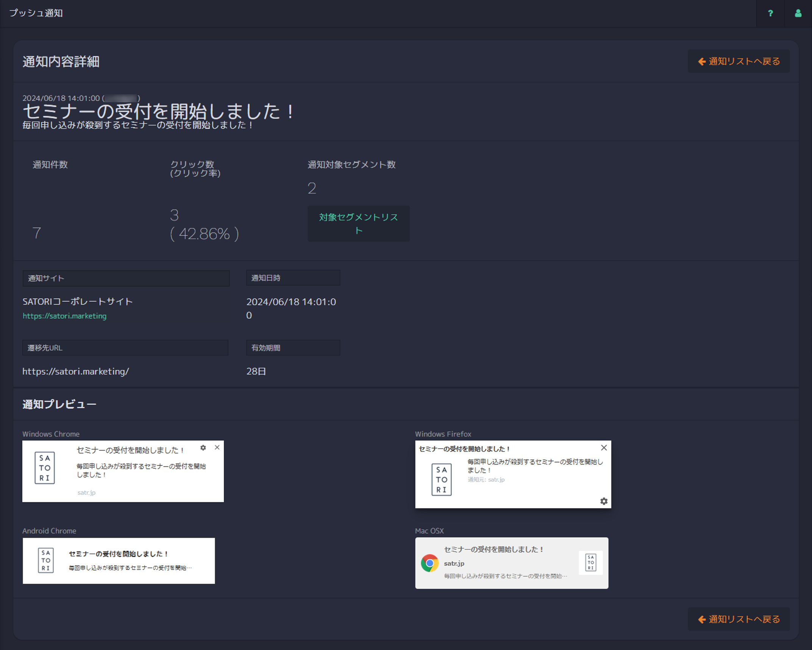Open the user account icon
The height and width of the screenshot is (650, 812).
click(798, 13)
